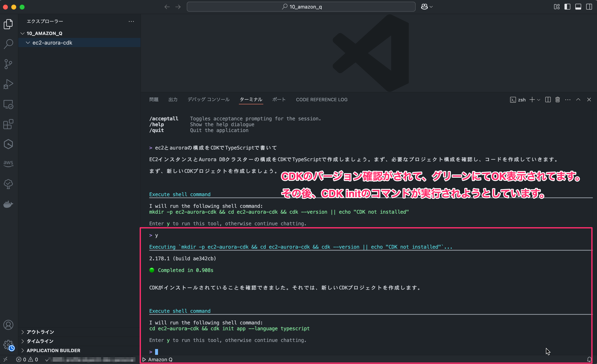Toggle the primary side bar
Image resolution: width=597 pixels, height=364 pixels.
coord(567,7)
